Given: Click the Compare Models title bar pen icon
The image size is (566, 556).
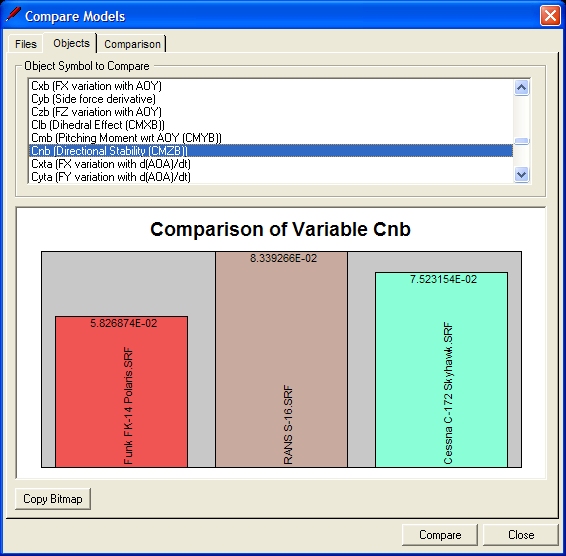Looking at the screenshot, I should (x=13, y=15).
